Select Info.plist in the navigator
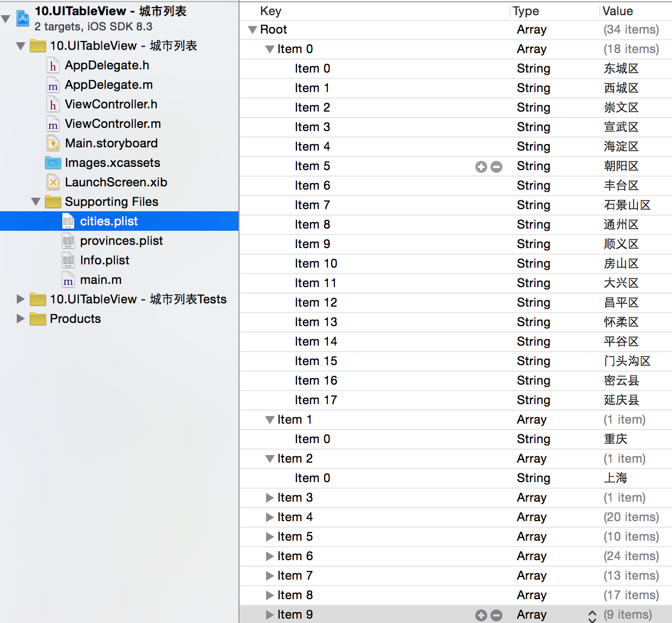 tap(105, 261)
